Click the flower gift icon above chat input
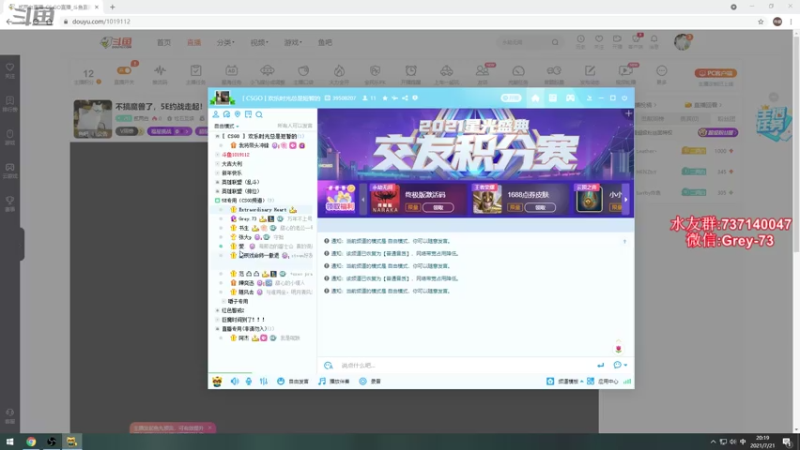The image size is (800, 450). [618, 348]
